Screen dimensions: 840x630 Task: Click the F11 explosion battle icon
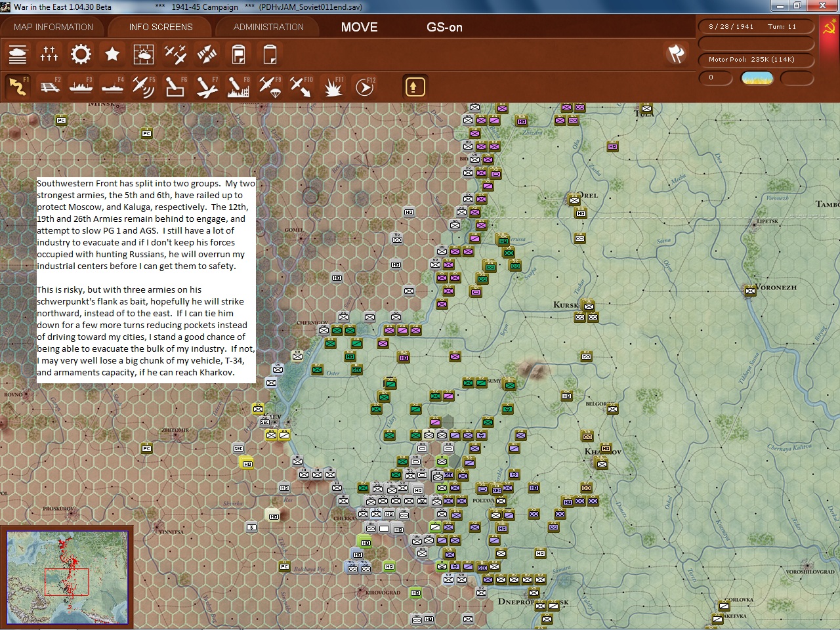point(333,86)
